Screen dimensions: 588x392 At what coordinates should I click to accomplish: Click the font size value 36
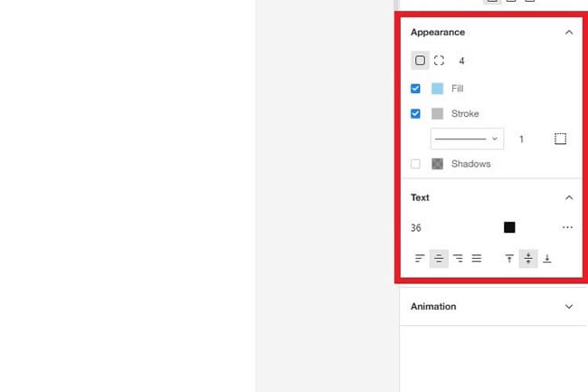416,228
